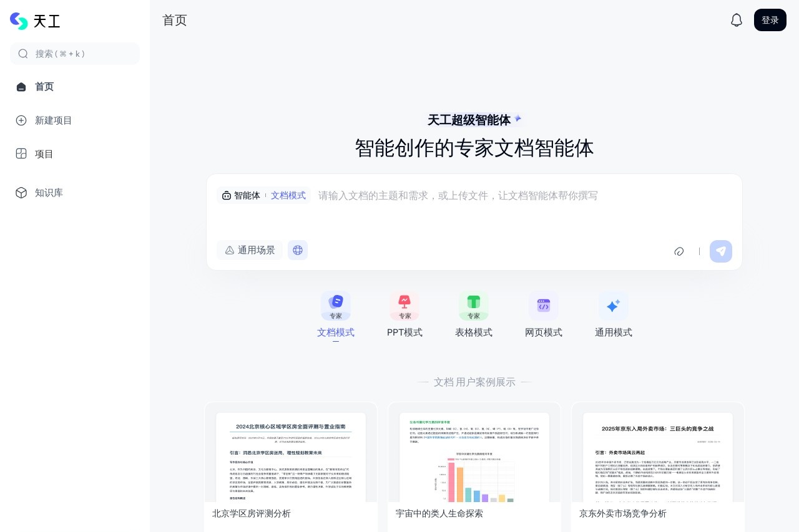
Task: Click the 智能体 robot tag
Action: click(241, 195)
